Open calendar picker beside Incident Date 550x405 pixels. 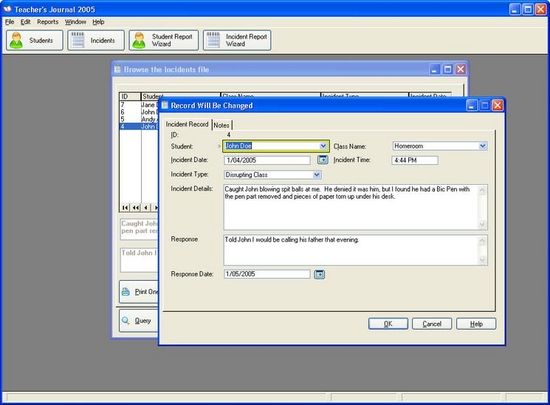pyautogui.click(x=322, y=160)
